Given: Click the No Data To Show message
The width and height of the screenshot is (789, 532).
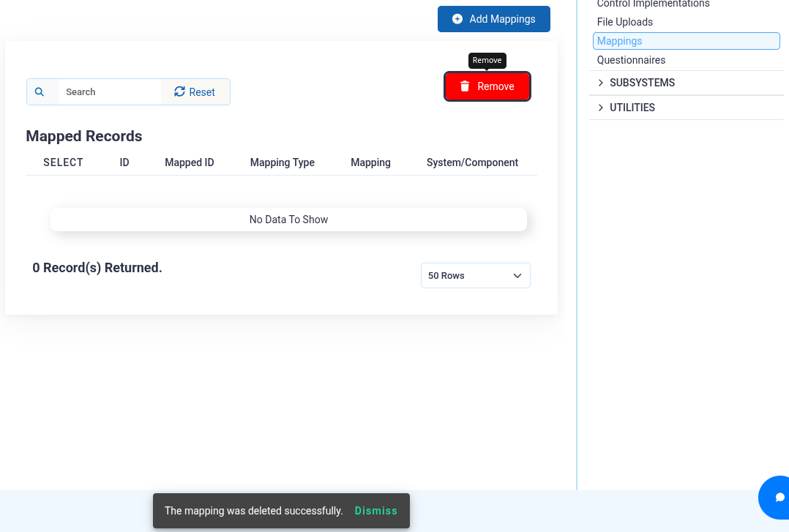Looking at the screenshot, I should point(288,220).
